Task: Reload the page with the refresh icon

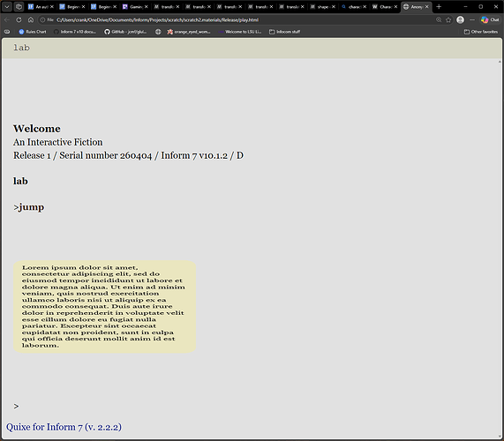Action: coord(19,20)
